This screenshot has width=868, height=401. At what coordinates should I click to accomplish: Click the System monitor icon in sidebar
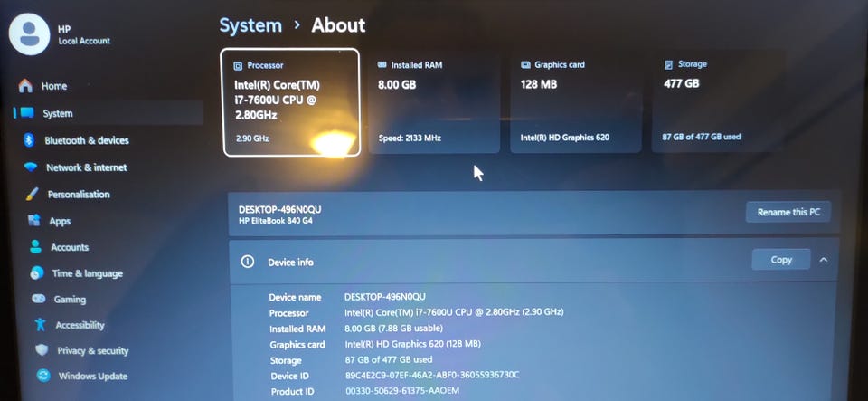coord(26,113)
